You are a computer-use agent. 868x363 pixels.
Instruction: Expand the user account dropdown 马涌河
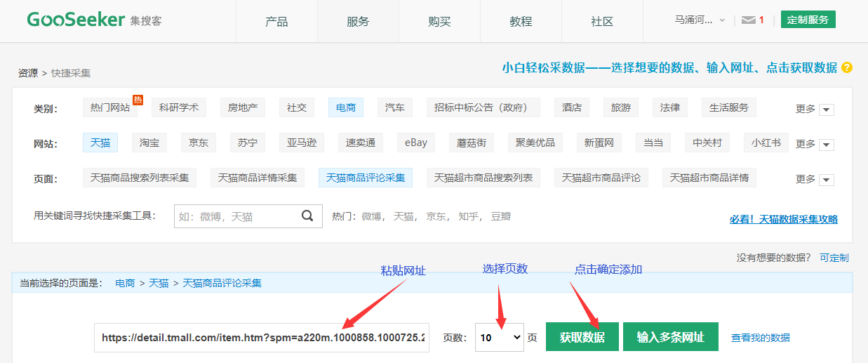pyautogui.click(x=700, y=20)
